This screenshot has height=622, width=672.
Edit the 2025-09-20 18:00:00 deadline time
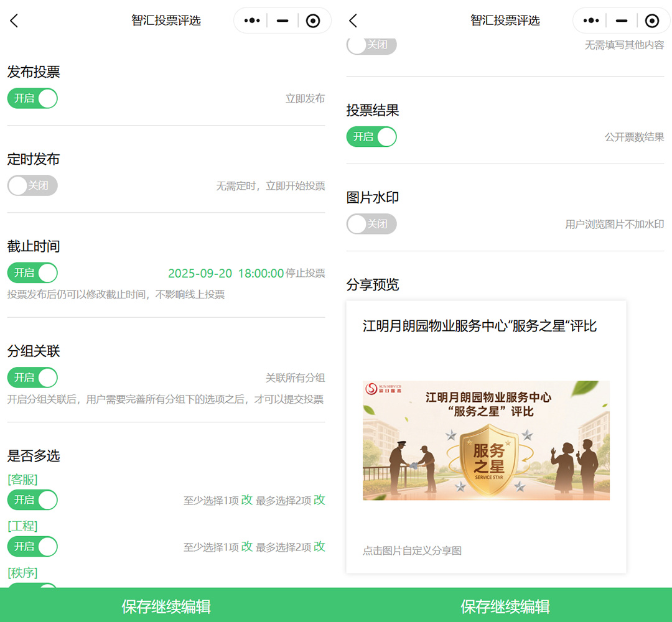tap(226, 273)
